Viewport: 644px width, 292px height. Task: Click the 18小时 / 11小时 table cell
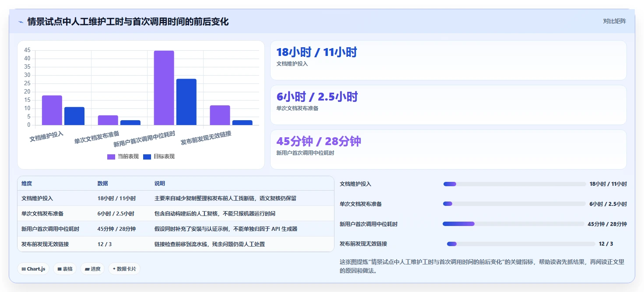[x=116, y=198]
